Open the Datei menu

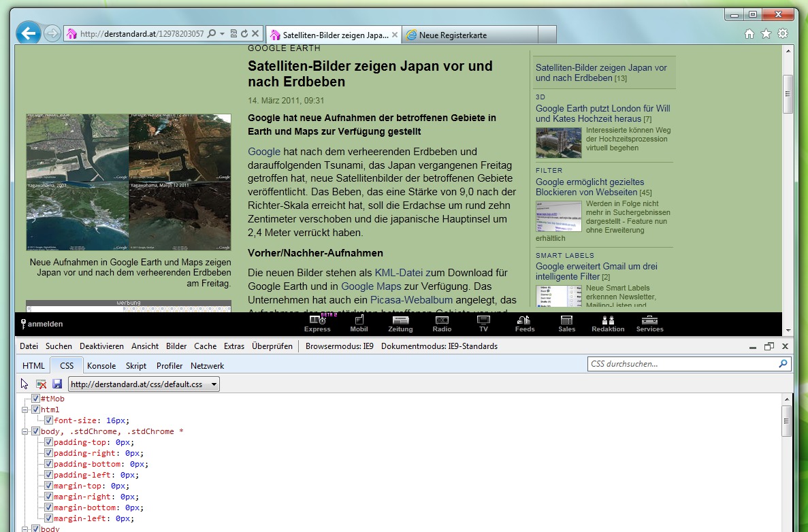29,346
